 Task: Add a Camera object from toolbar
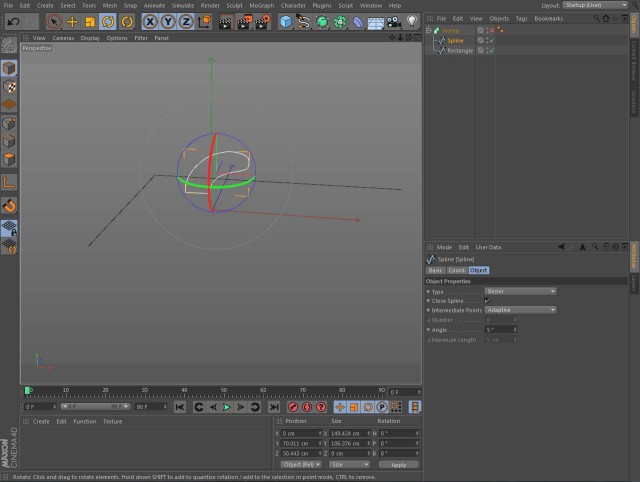(x=394, y=22)
